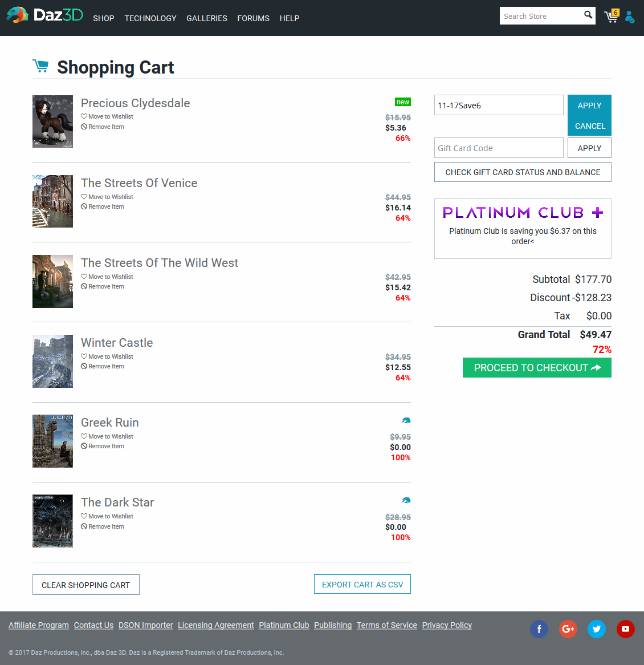Viewport: 644px width, 665px height.
Task: Click the Twitter icon in the footer
Action: 597,629
